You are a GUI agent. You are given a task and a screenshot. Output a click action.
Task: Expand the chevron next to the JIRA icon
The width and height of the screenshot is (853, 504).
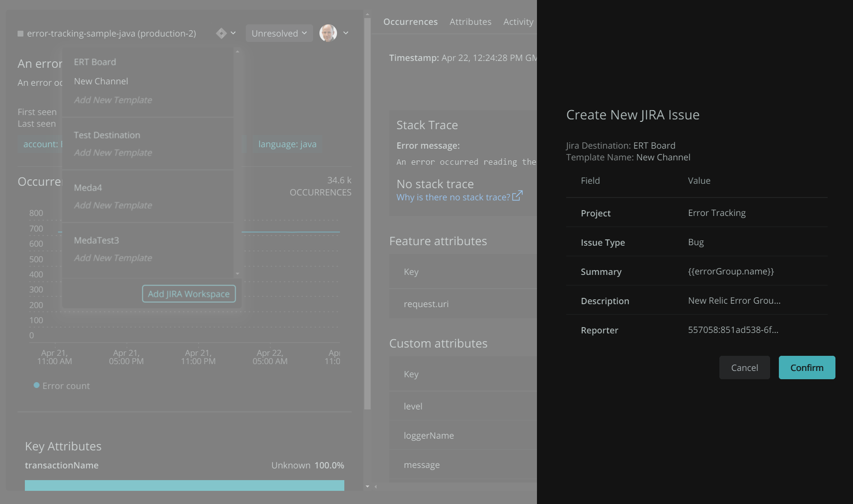[x=234, y=33]
